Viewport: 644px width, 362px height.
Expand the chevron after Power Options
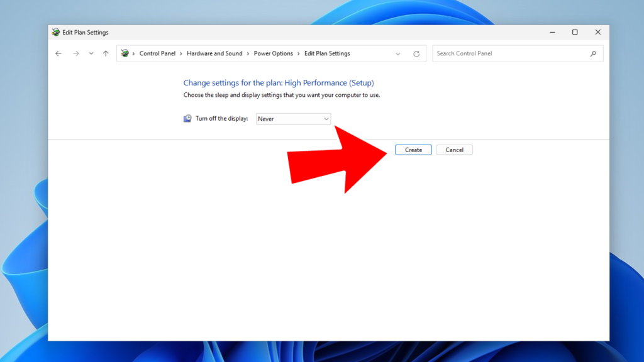299,54
